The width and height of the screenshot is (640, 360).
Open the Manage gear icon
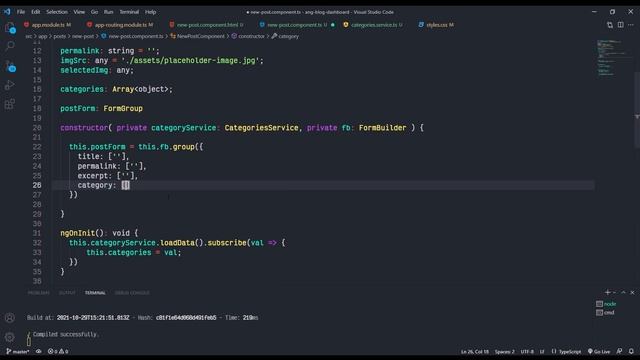coord(10,337)
